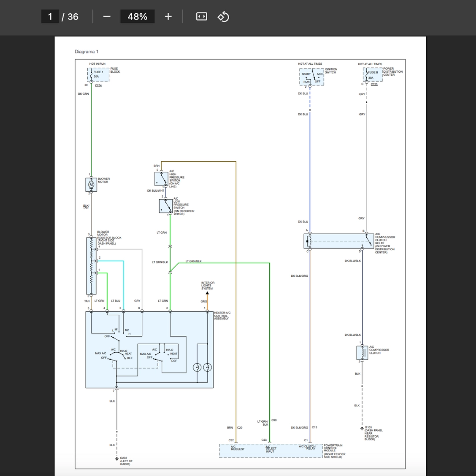Click the blower motor M symbol

click(x=91, y=185)
